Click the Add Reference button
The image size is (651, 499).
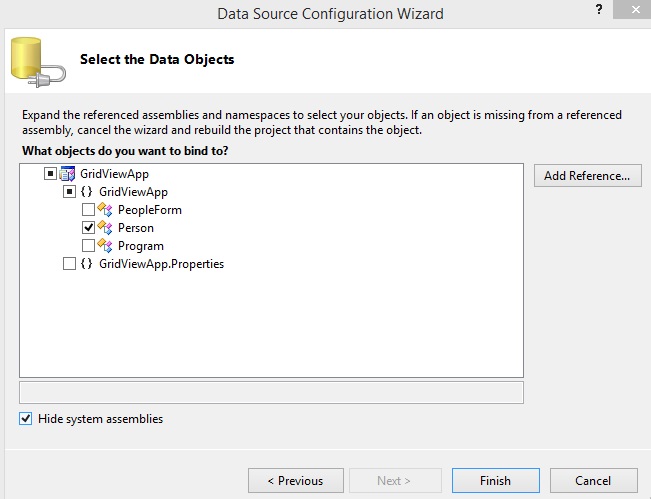586,176
